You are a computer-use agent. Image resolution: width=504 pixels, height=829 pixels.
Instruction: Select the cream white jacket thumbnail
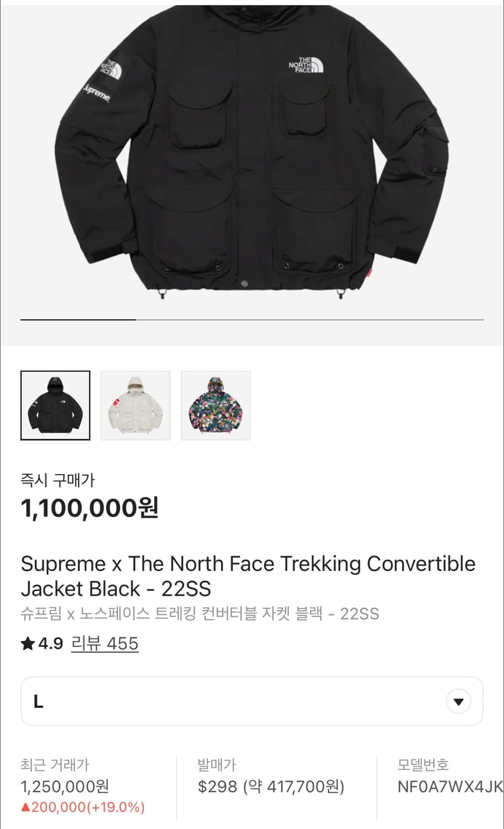[x=135, y=405]
